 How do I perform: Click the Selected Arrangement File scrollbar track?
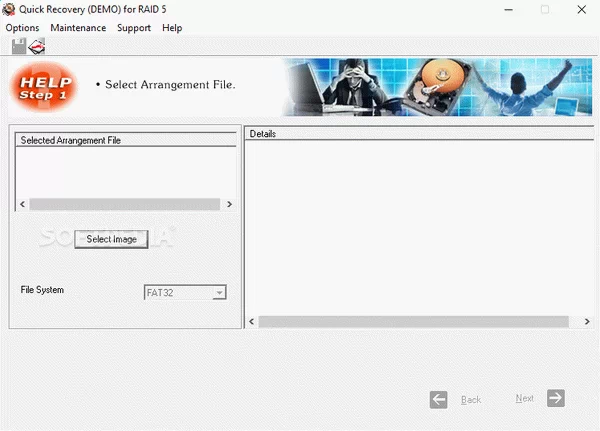125,204
